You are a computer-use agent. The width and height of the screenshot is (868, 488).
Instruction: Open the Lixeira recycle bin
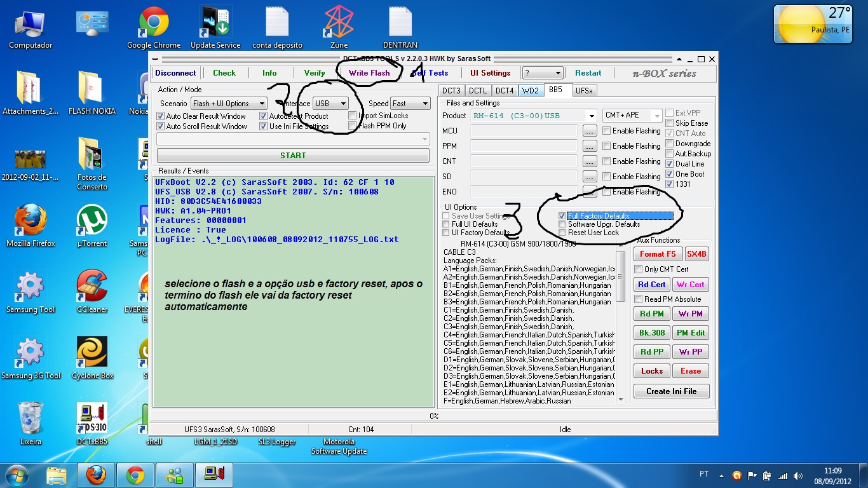coord(31,424)
